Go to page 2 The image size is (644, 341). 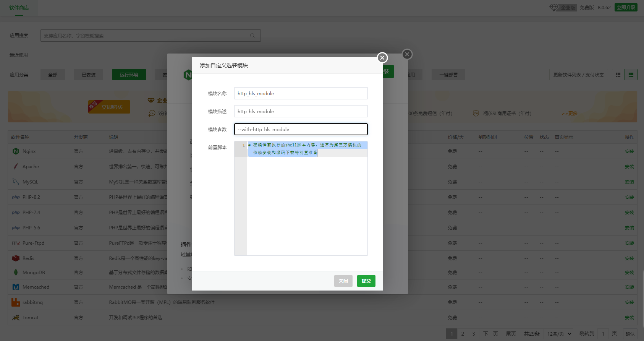[x=463, y=334]
